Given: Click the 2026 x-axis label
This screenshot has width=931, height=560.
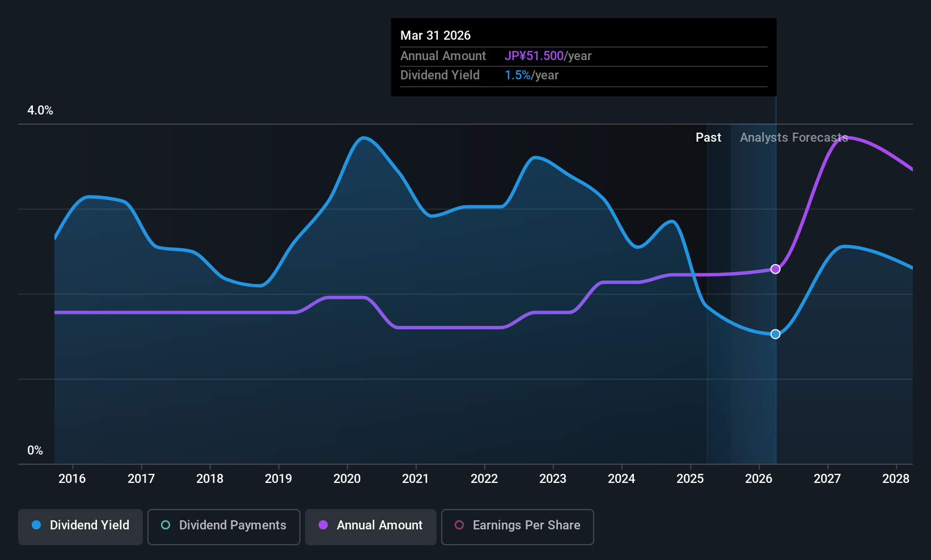Looking at the screenshot, I should coord(759,479).
